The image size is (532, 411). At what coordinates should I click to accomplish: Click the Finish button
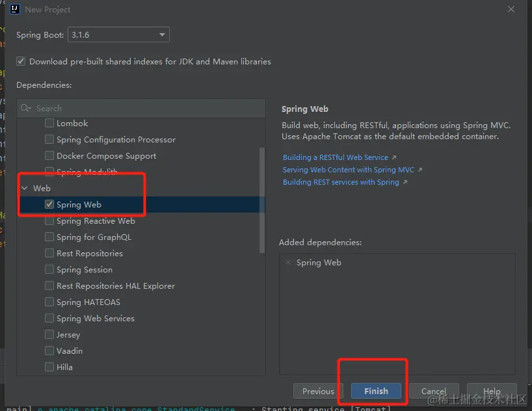click(376, 391)
